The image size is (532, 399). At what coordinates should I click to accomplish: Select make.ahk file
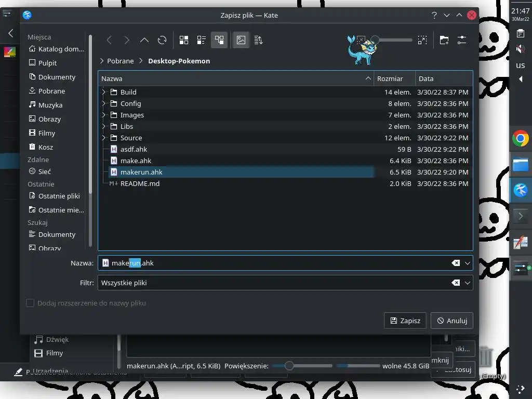pos(136,161)
